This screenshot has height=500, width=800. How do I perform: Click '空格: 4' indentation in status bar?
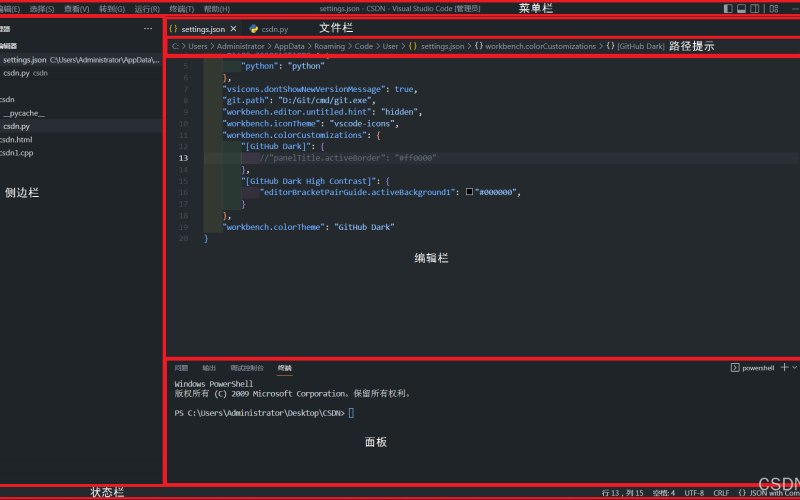[x=663, y=493]
